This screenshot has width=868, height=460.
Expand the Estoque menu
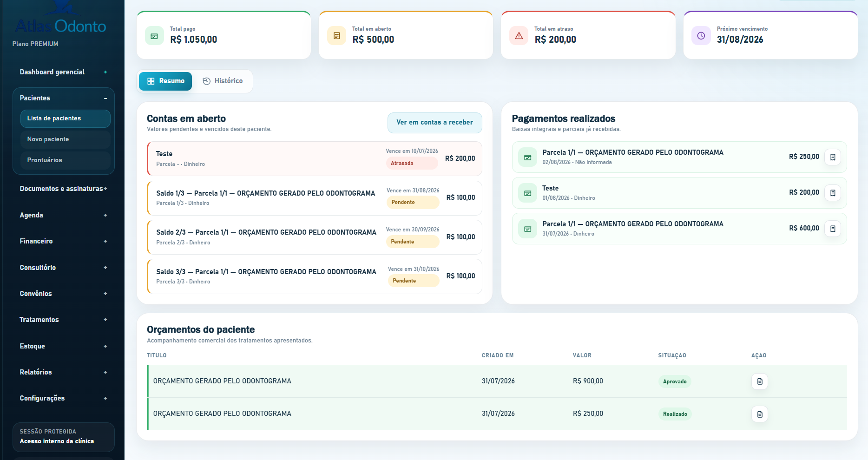(x=63, y=346)
